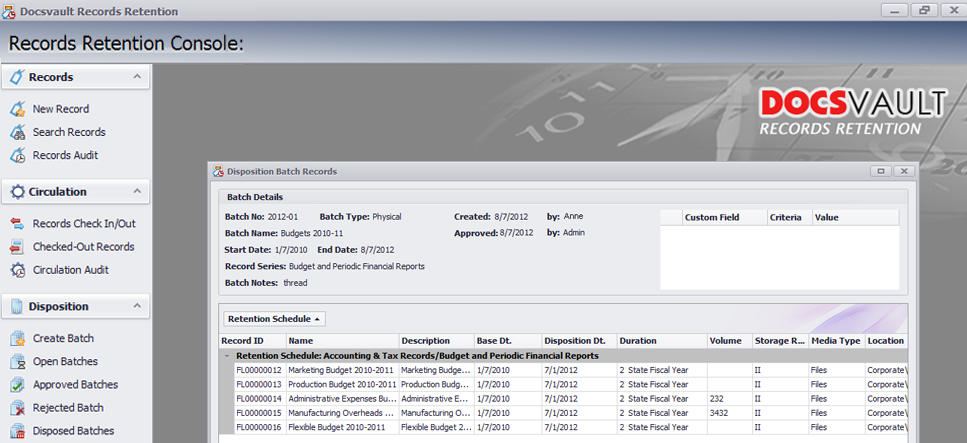Click the Approved Batches checkmark icon
The image size is (967, 443).
click(x=18, y=384)
